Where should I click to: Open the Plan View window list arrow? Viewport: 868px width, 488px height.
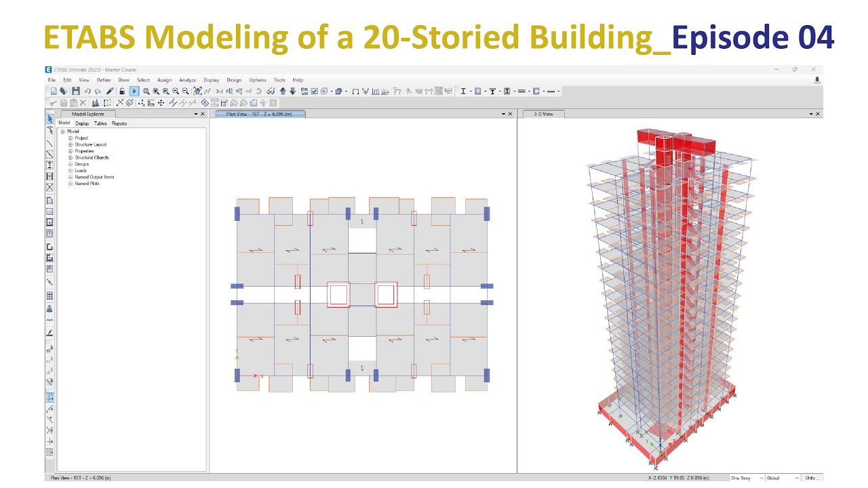[503, 114]
